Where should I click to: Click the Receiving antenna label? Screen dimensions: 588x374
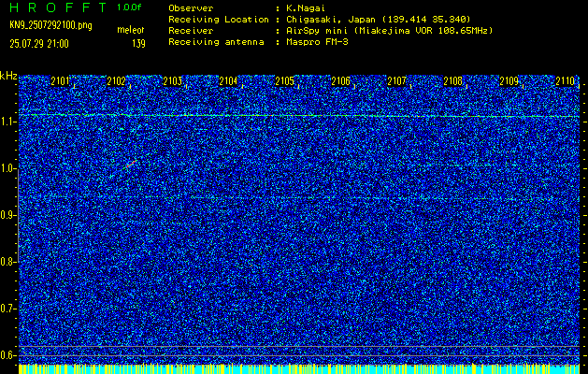point(216,42)
